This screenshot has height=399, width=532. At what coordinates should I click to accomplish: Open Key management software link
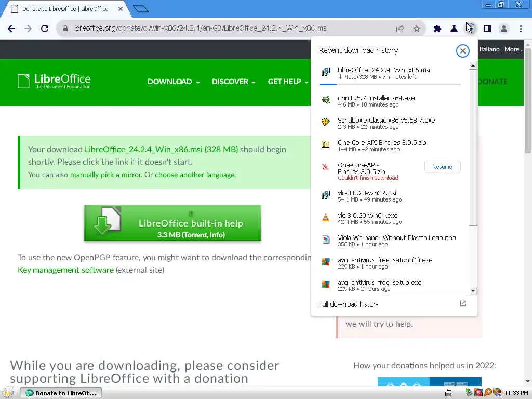click(66, 270)
